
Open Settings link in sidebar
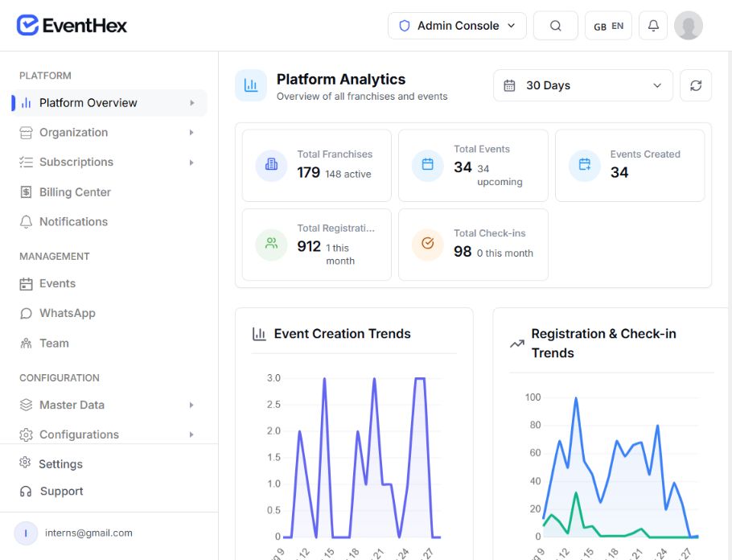tap(60, 463)
